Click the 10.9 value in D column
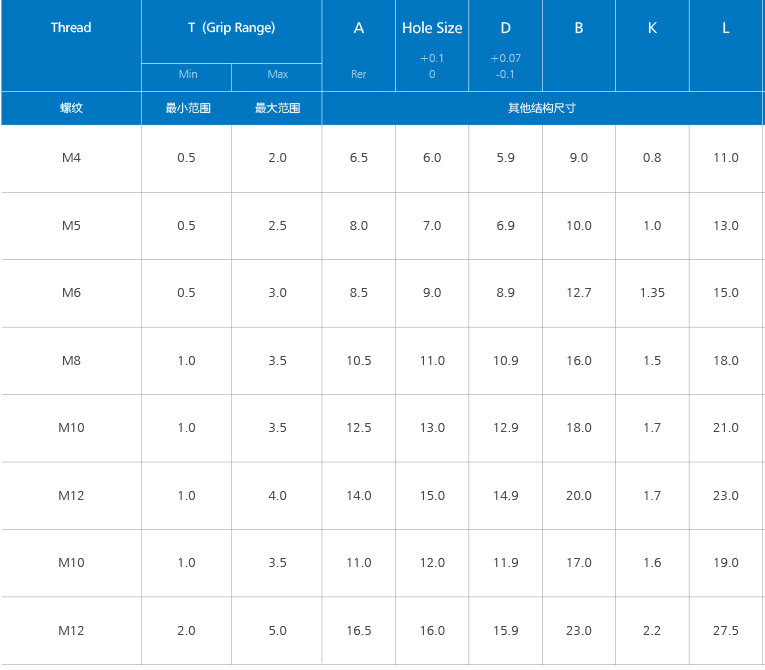 506,361
